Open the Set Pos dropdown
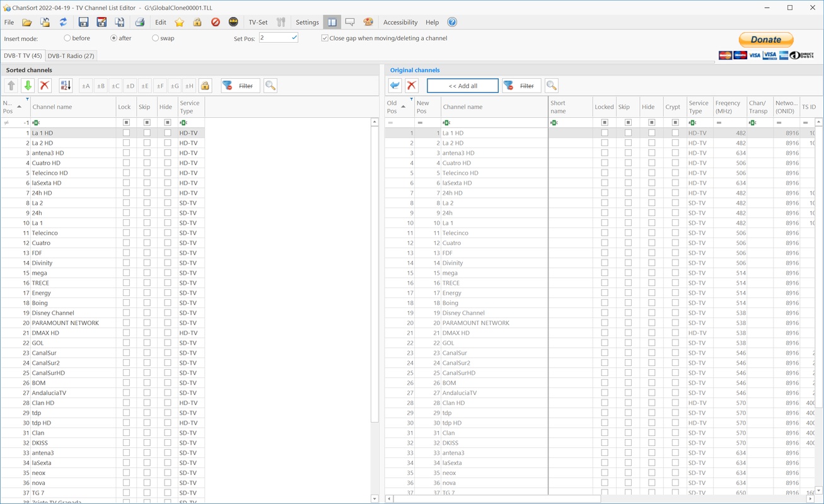Screen dimensions: 824x504 click(294, 38)
